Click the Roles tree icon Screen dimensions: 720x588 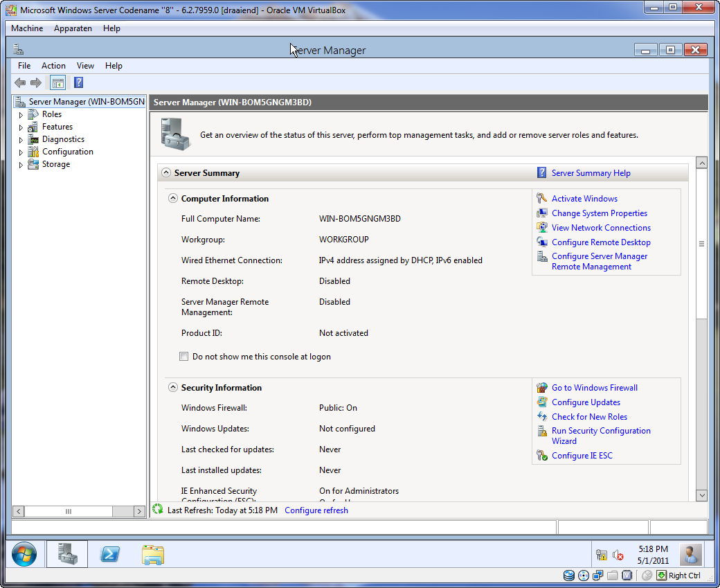click(33, 114)
